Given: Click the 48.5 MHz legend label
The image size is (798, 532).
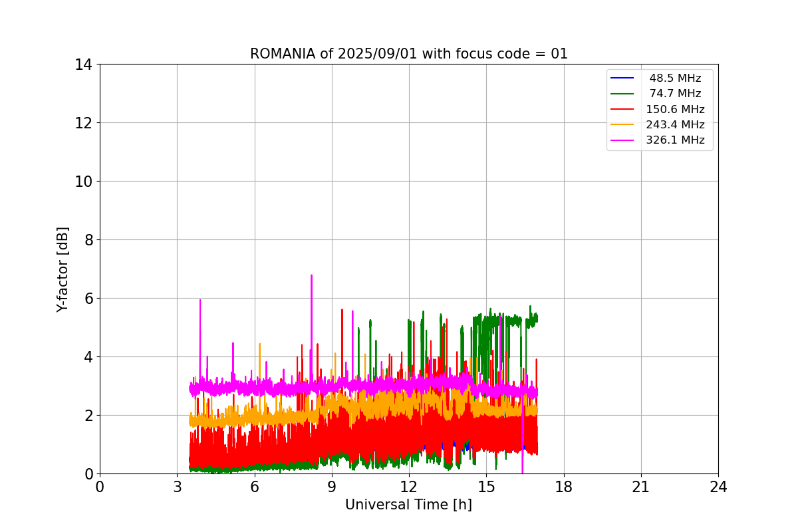Looking at the screenshot, I should [675, 78].
